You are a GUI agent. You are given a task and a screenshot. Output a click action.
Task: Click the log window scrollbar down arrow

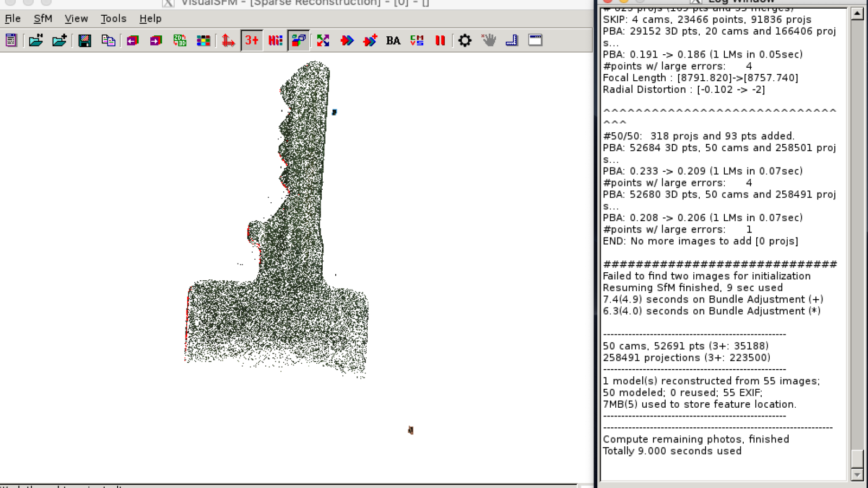(857, 475)
